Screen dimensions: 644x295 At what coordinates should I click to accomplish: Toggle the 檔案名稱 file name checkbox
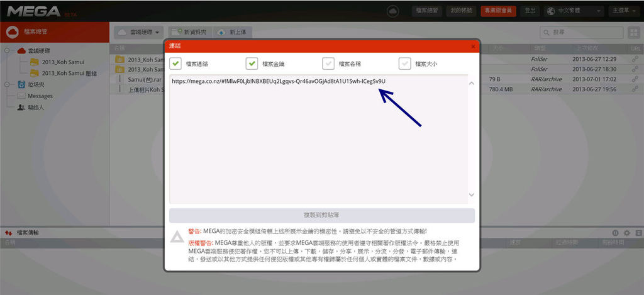(x=328, y=64)
